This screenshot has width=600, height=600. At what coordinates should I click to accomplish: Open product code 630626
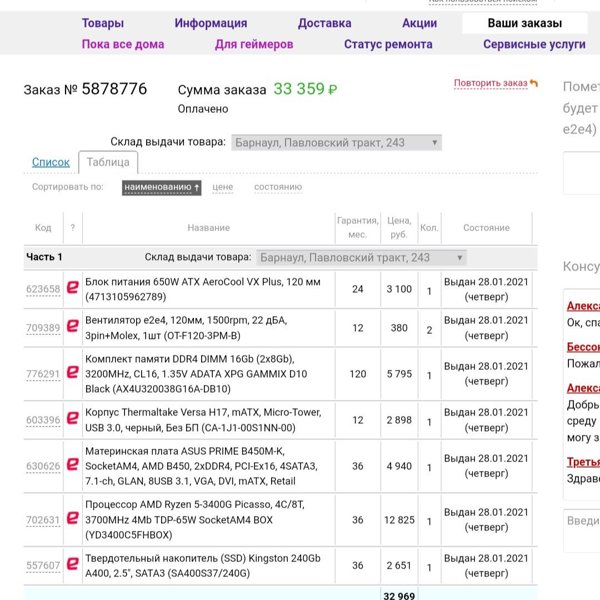(43, 466)
